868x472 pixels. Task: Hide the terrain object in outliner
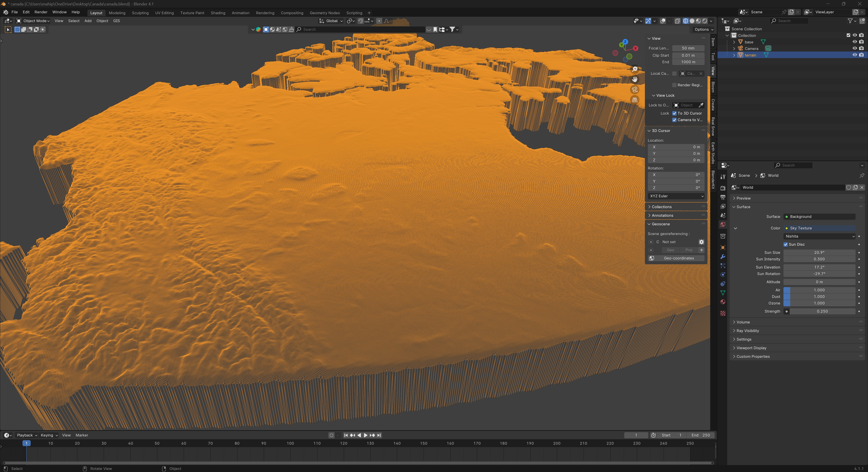[854, 55]
